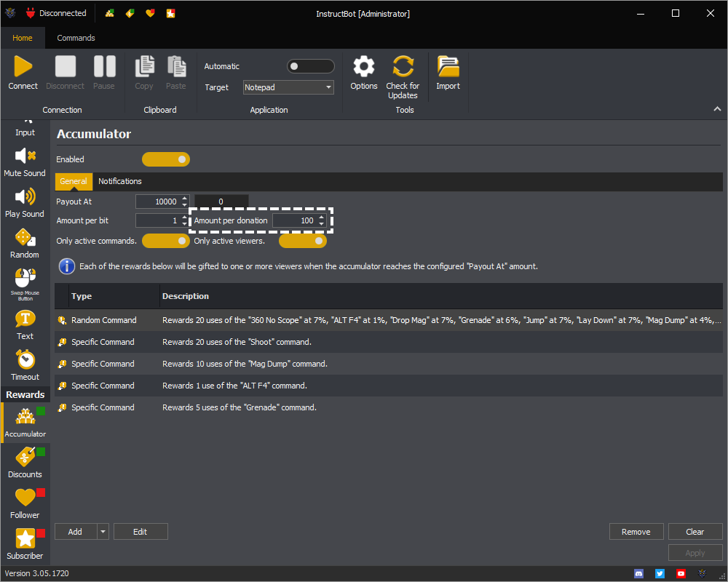
Task: Click the Connect play icon
Action: (23, 66)
